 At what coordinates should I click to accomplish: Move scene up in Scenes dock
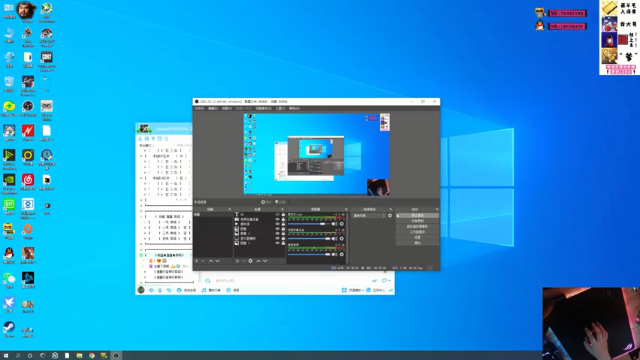point(211,261)
